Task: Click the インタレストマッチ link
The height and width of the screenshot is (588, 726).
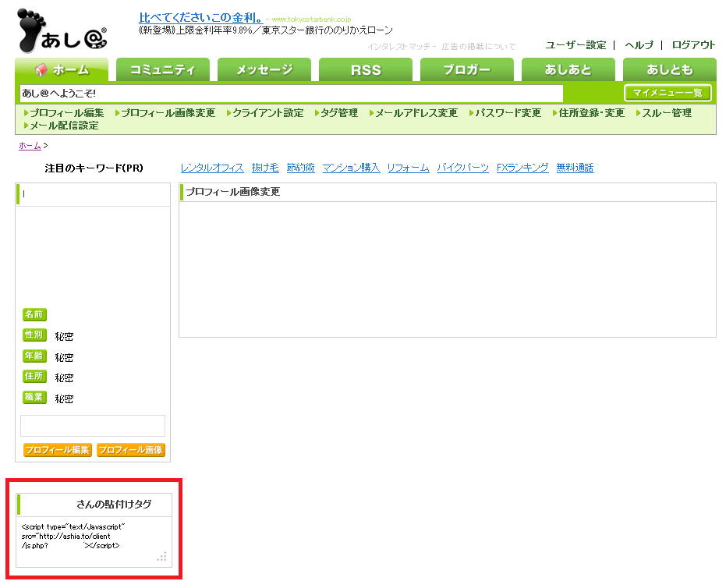Action: 399,47
